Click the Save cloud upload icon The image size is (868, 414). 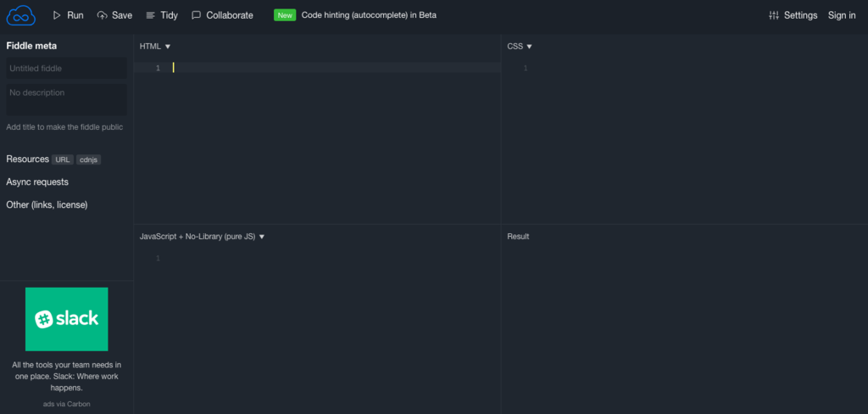(102, 15)
